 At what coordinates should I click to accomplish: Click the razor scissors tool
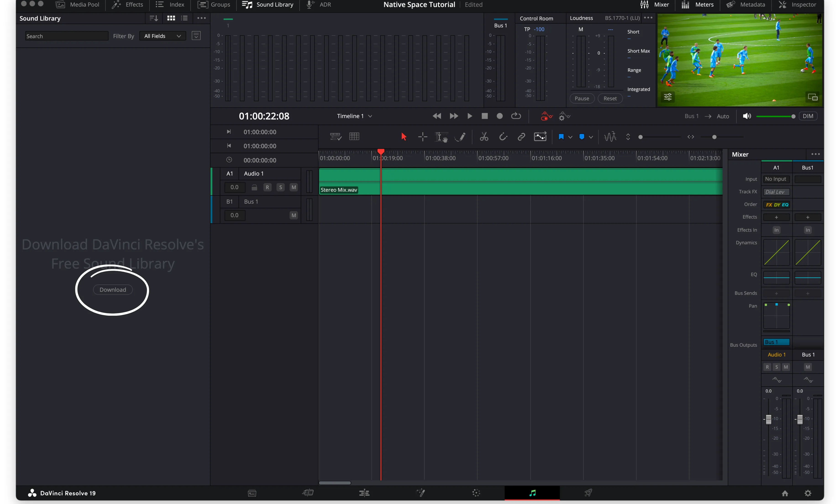click(484, 137)
